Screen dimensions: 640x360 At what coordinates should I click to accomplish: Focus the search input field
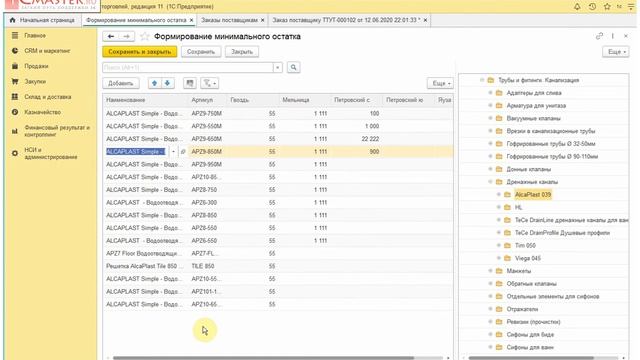pos(188,67)
